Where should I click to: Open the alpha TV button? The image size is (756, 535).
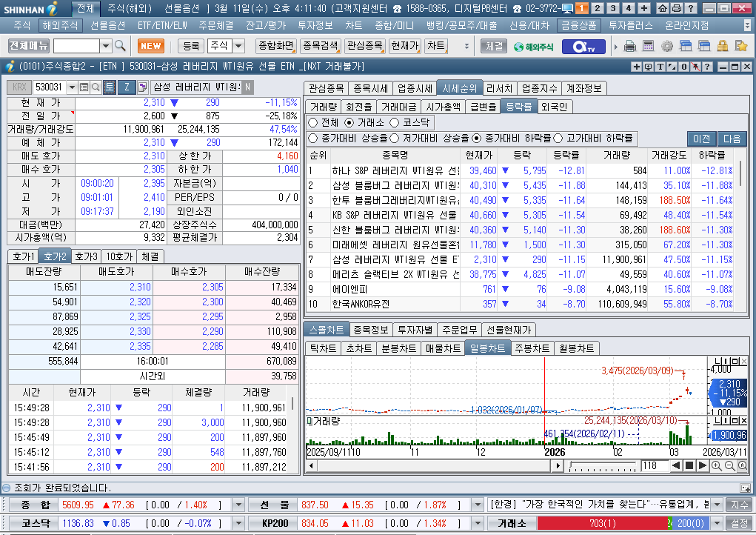583,46
